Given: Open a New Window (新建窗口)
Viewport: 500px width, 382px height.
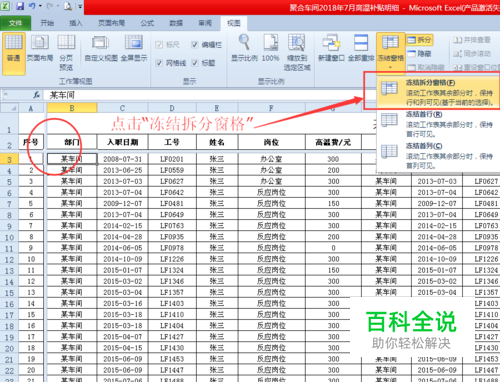Looking at the screenshot, I should pos(331,48).
